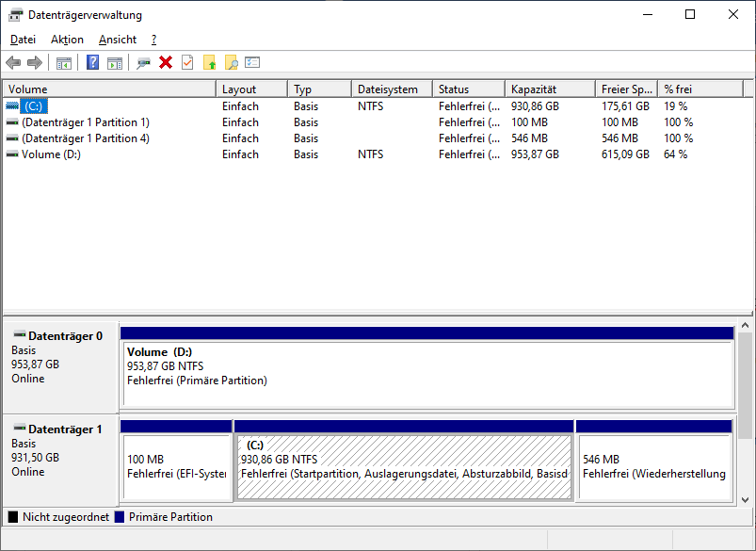This screenshot has height=551, width=756.
Task: Sort by the Dateisystem column header
Action: pos(393,89)
